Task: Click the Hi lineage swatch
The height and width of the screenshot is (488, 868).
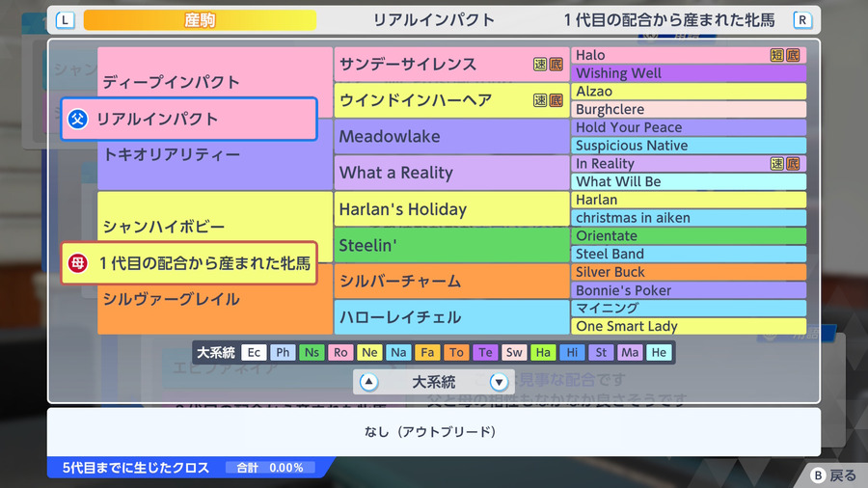Action: click(x=572, y=352)
